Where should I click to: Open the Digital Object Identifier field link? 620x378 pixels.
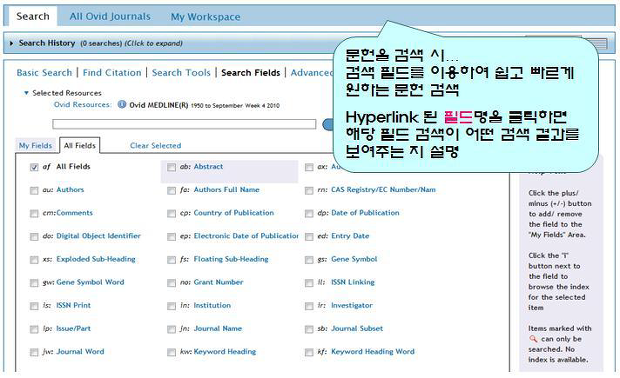(98, 236)
